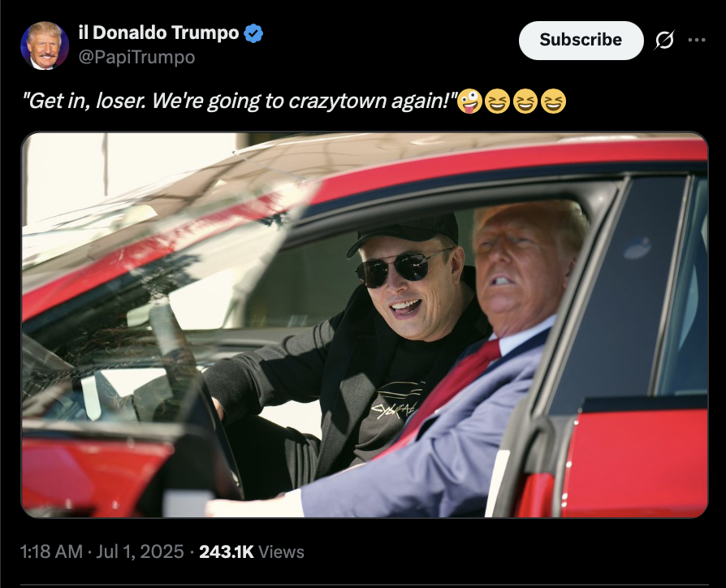Click the last laughing emoji in tweet
Image resolution: width=726 pixels, height=588 pixels.
pos(553,101)
